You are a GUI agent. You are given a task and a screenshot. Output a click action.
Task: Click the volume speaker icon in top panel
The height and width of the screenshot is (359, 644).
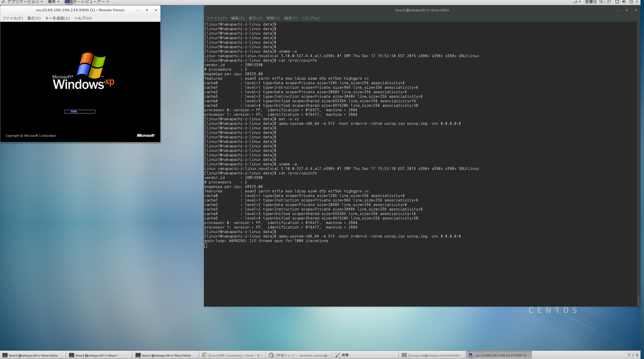point(624,2)
